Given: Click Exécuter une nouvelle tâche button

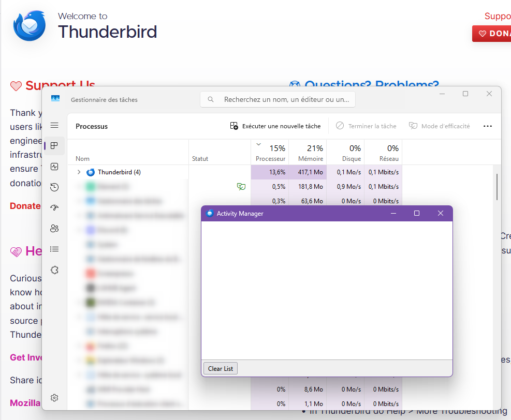Looking at the screenshot, I should (275, 126).
